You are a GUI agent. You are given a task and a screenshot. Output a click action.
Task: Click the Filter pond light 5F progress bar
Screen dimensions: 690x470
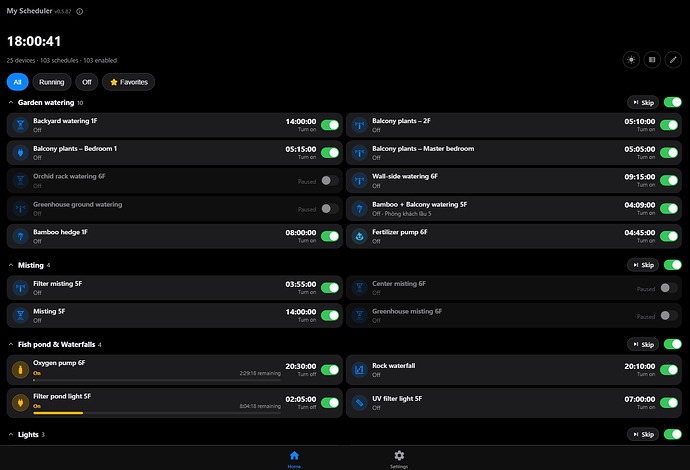[x=157, y=413]
